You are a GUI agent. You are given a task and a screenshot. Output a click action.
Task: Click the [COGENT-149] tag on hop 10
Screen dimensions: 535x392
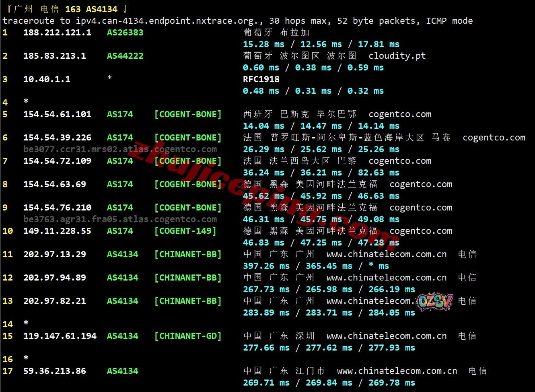coord(185,231)
